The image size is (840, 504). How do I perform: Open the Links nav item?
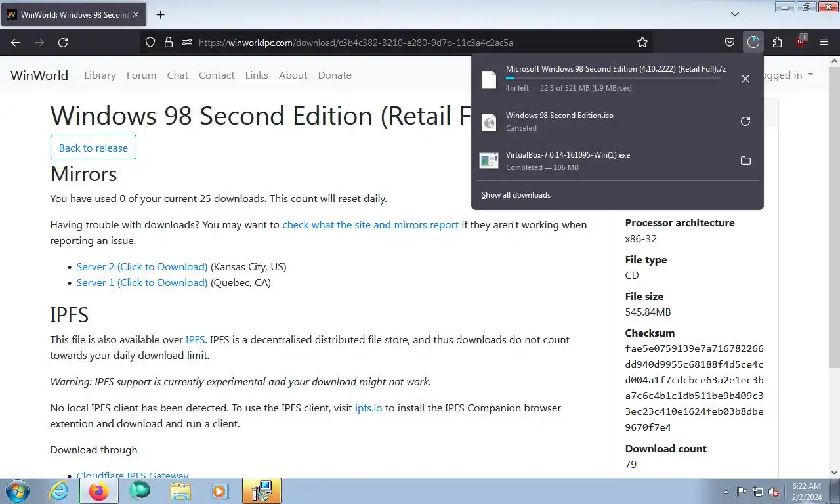coord(257,75)
